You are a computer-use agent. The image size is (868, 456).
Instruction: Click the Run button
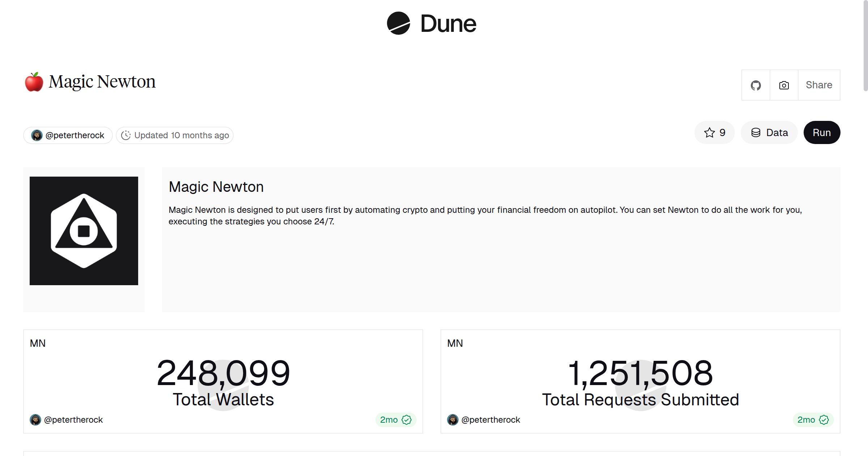822,132
